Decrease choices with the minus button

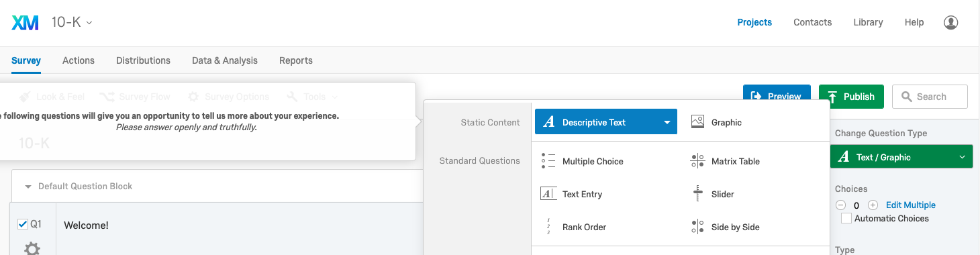click(x=840, y=205)
